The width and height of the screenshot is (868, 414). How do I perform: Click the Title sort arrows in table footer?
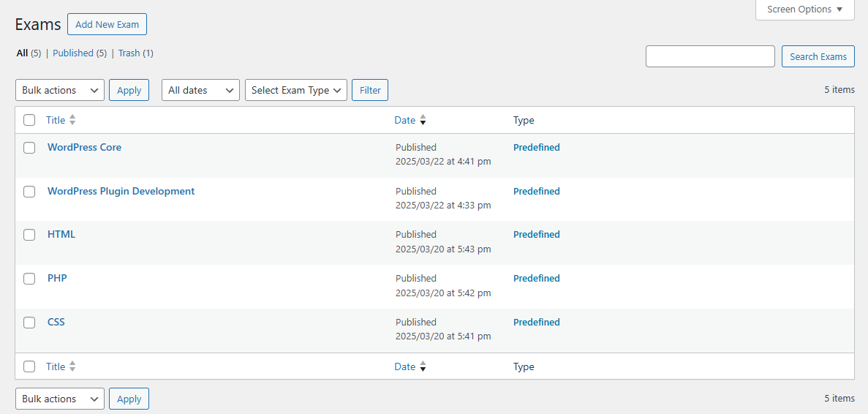click(72, 366)
